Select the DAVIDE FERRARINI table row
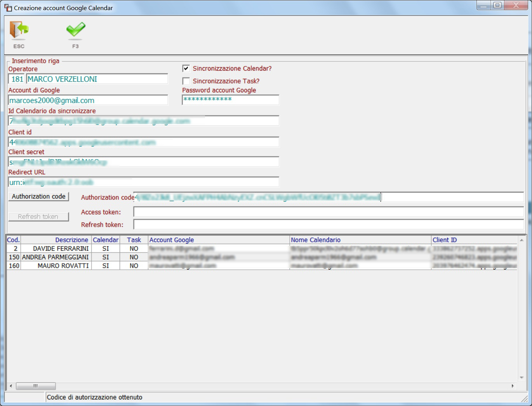Image resolution: width=532 pixels, height=406 pixels. [x=262, y=248]
